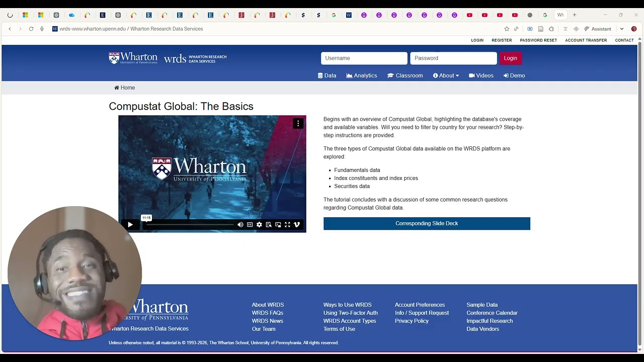
Task: Click the Password input field
Action: [x=453, y=58]
